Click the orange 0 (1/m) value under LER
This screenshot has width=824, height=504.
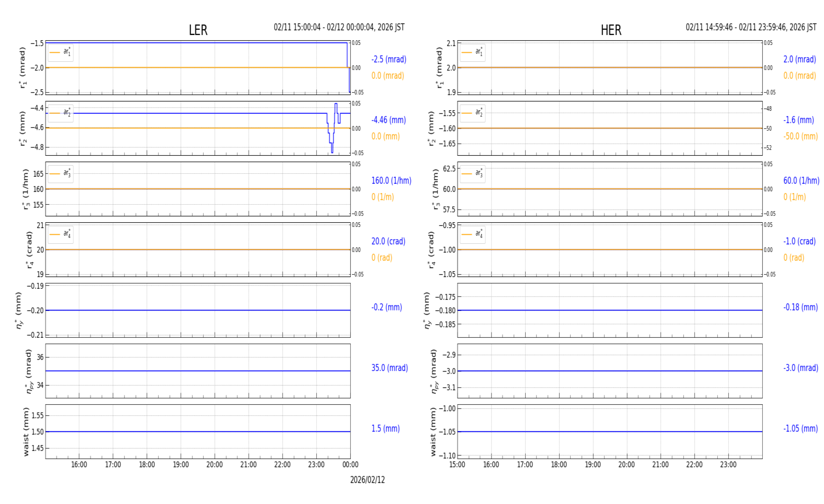383,197
